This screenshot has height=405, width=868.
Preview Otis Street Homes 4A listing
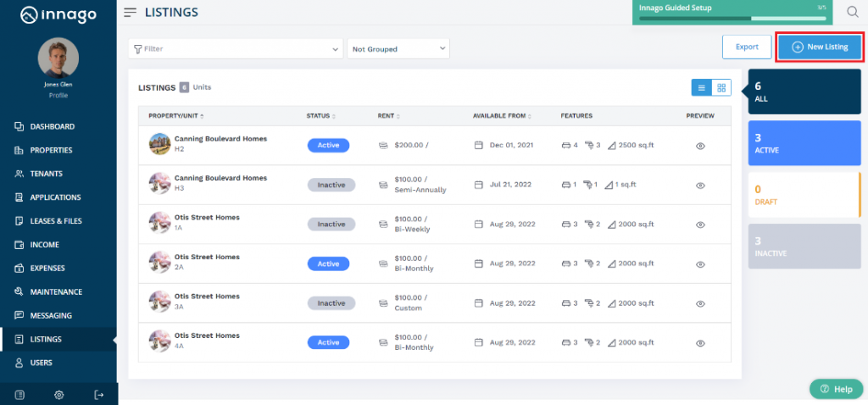pos(700,343)
